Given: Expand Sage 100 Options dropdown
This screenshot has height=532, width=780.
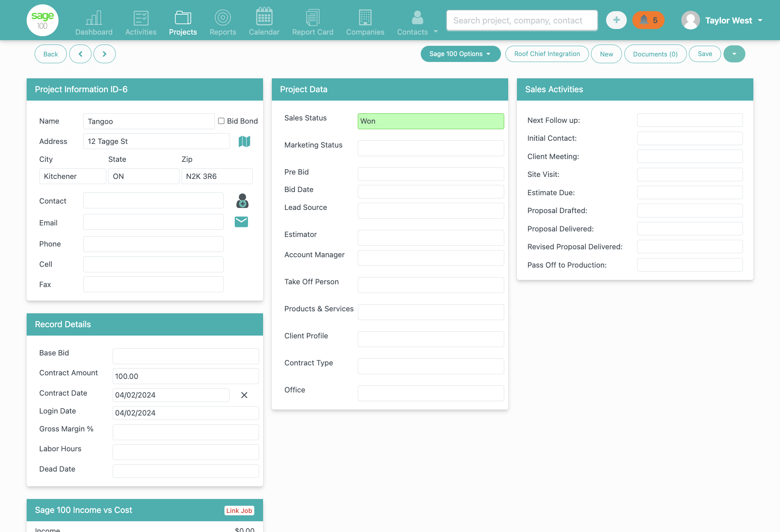Looking at the screenshot, I should pyautogui.click(x=460, y=54).
